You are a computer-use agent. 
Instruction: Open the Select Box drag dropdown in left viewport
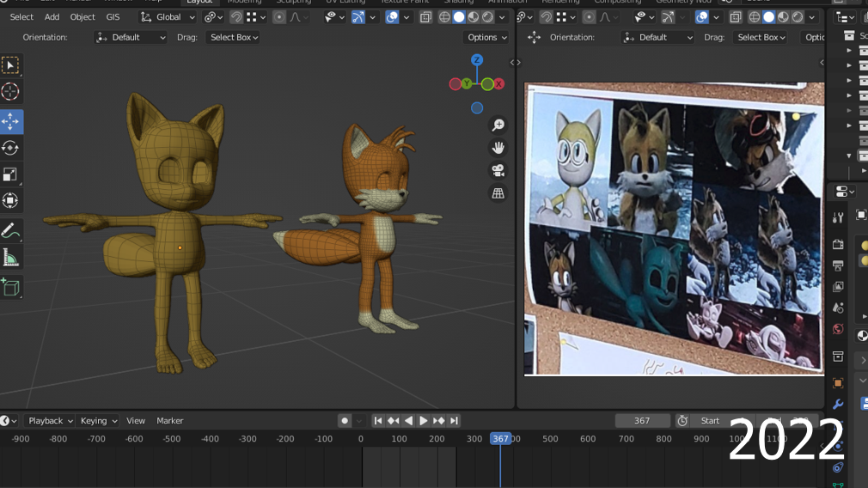point(233,37)
